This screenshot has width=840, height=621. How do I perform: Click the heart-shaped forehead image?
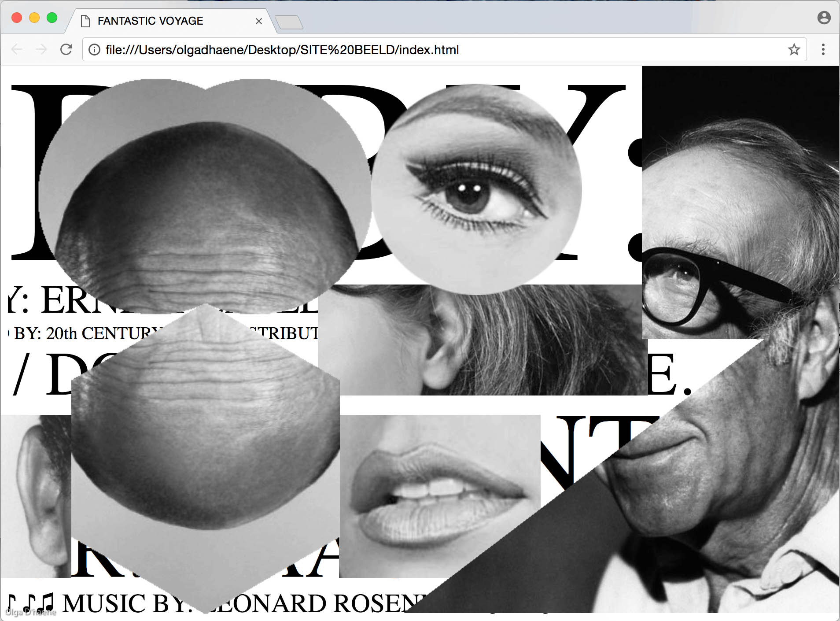pyautogui.click(x=205, y=196)
